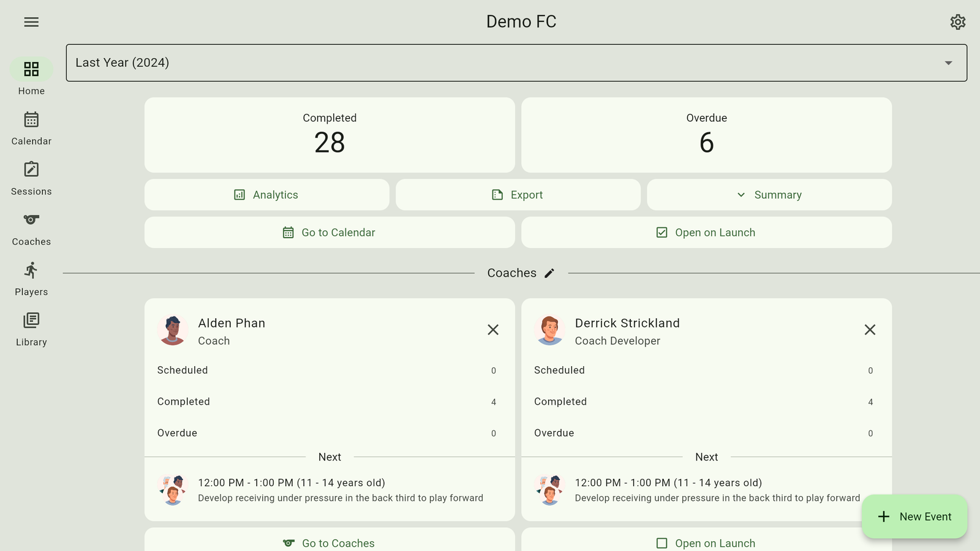Open Coaches via the whistle sidebar icon

31,228
